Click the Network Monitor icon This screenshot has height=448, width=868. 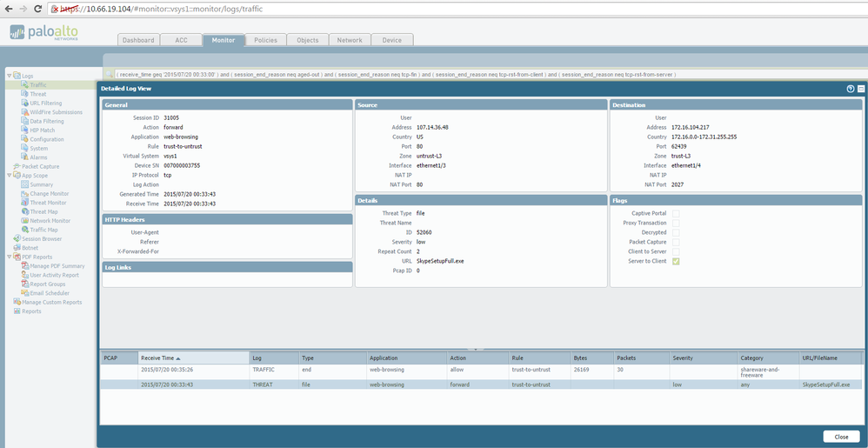tap(25, 220)
